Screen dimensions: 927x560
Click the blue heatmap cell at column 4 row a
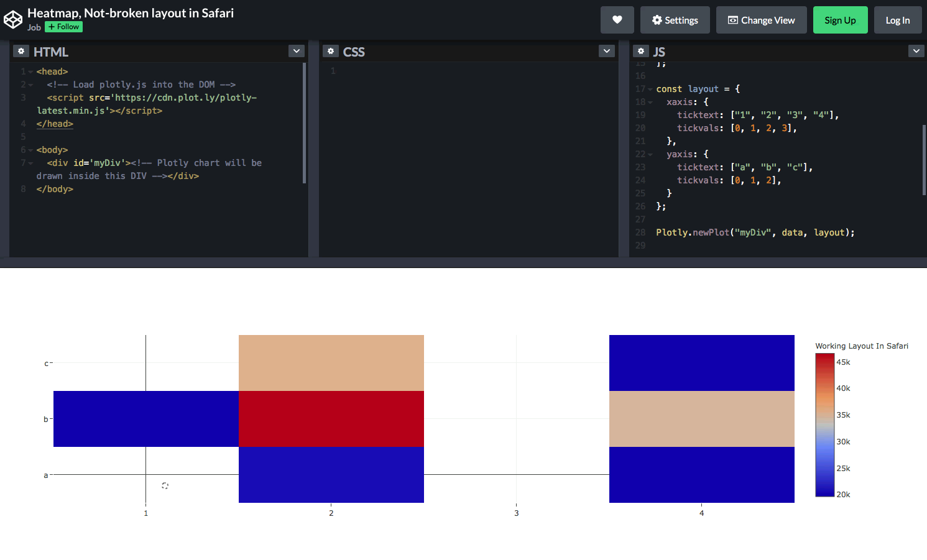(x=702, y=475)
